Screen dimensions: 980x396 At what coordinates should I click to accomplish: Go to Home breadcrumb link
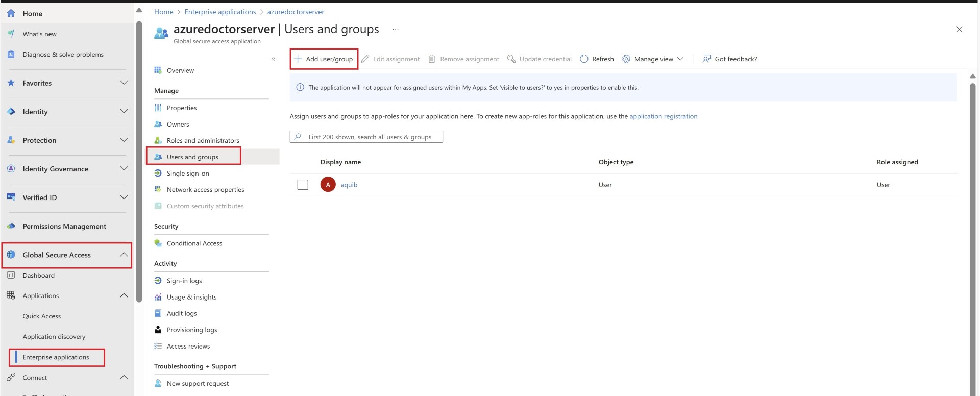pyautogui.click(x=163, y=12)
